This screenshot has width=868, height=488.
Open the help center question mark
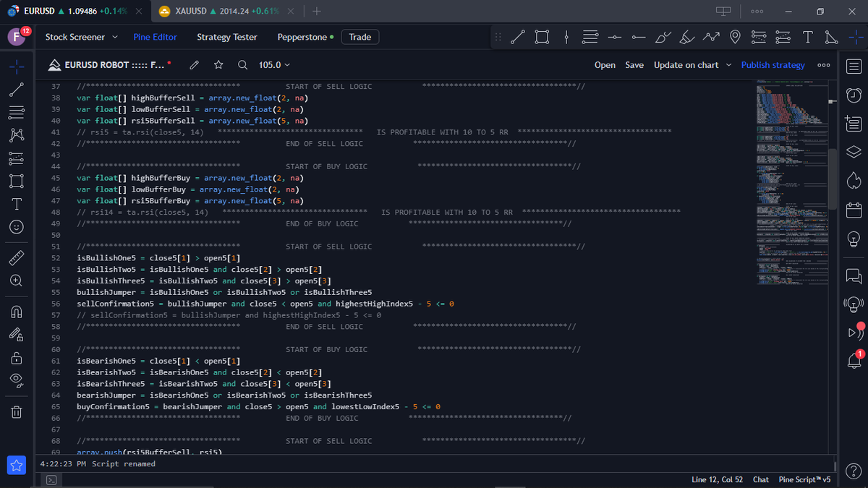(x=854, y=471)
